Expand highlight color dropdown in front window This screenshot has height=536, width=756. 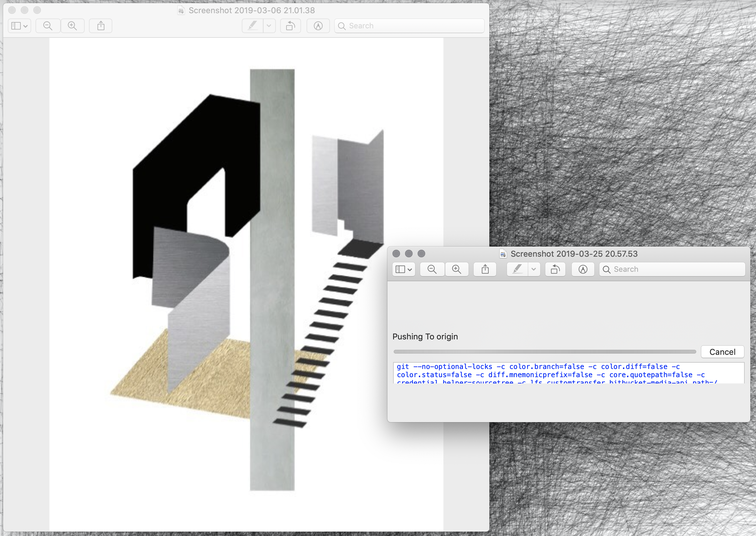point(534,269)
